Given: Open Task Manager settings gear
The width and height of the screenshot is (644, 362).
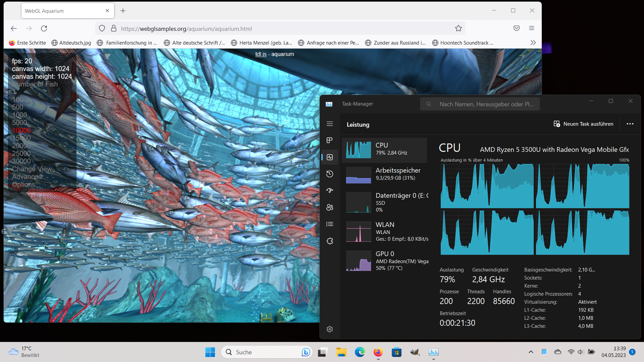Looking at the screenshot, I should (330, 329).
